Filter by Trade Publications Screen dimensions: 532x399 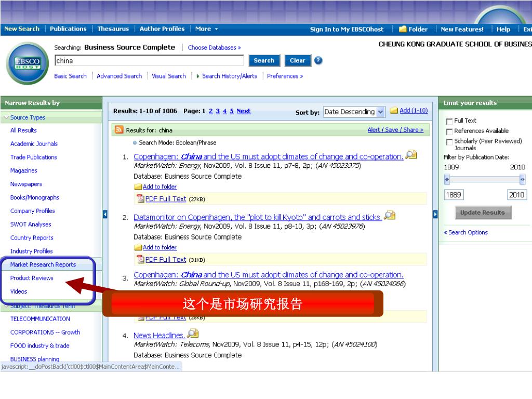[34, 157]
